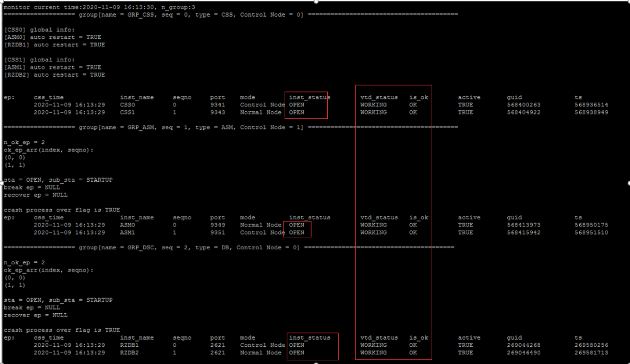
Task: Select ts value 568936514
Action: click(x=591, y=105)
